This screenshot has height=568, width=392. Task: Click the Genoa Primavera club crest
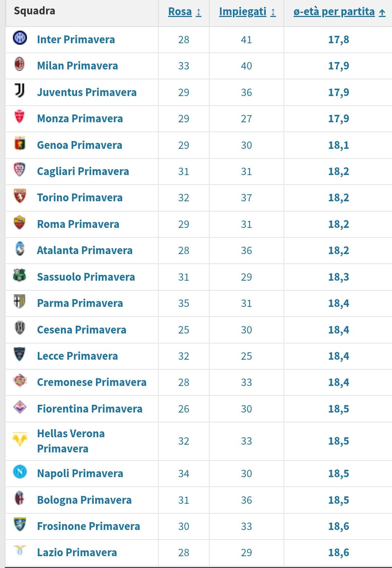pyautogui.click(x=20, y=143)
